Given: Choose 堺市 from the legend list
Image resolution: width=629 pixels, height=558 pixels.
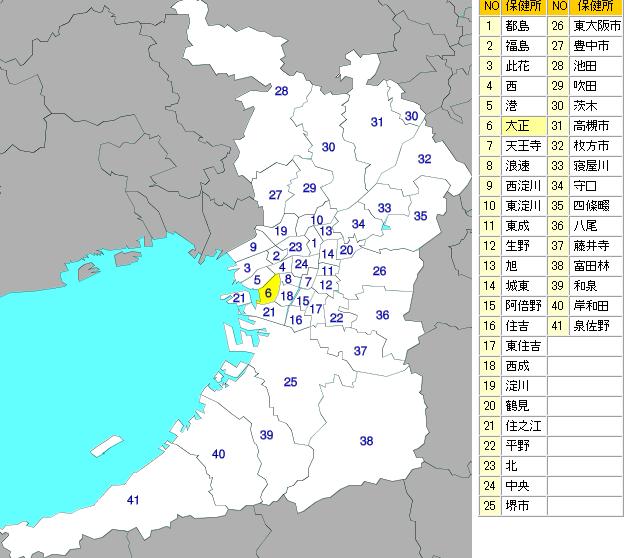Looking at the screenshot, I should [522, 506].
